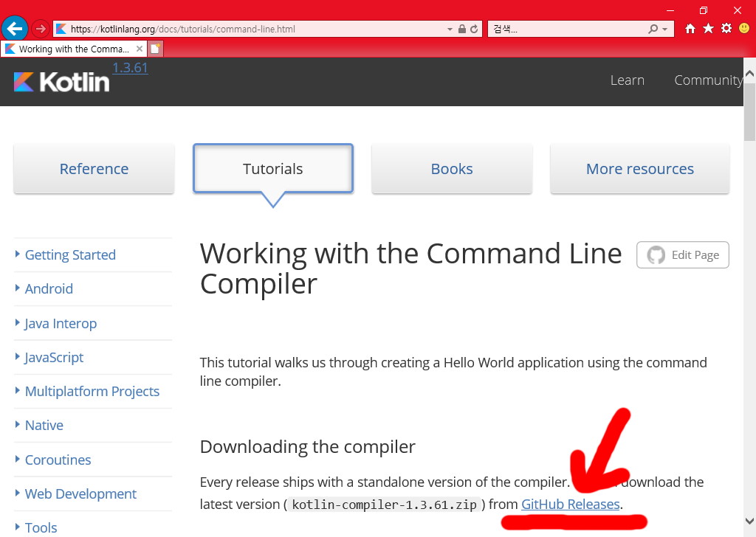Open Favorites with the star icon
This screenshot has width=756, height=537.
(708, 29)
